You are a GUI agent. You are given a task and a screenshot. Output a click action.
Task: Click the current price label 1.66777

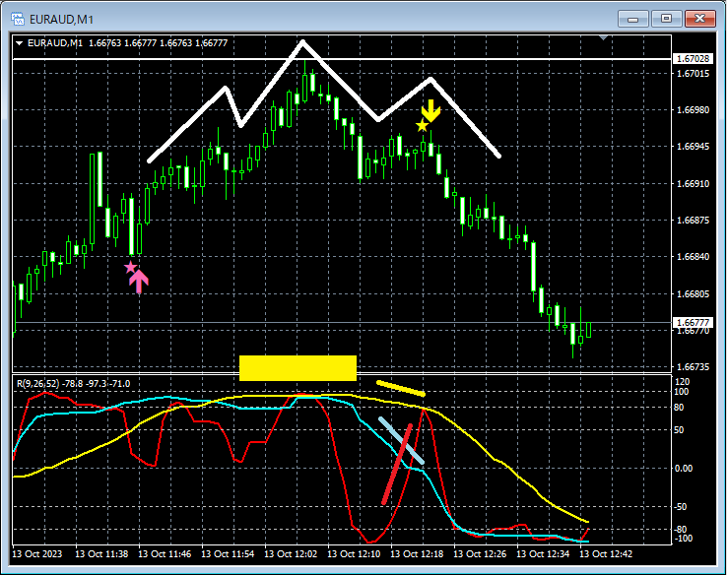pos(693,322)
